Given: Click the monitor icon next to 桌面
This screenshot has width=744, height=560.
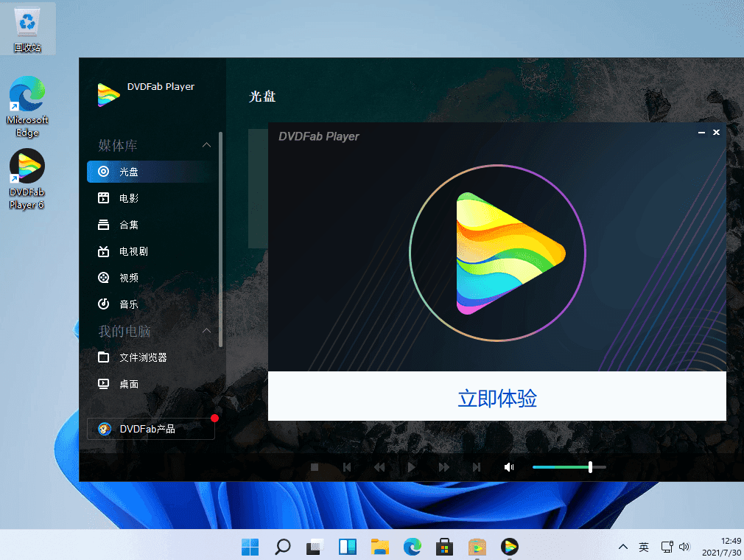Looking at the screenshot, I should pos(103,383).
